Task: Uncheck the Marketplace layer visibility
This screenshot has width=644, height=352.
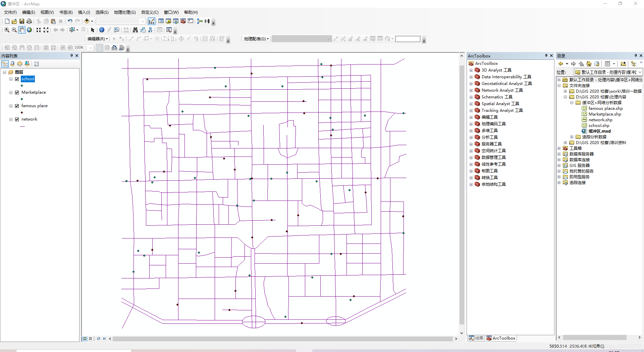Action: click(17, 92)
